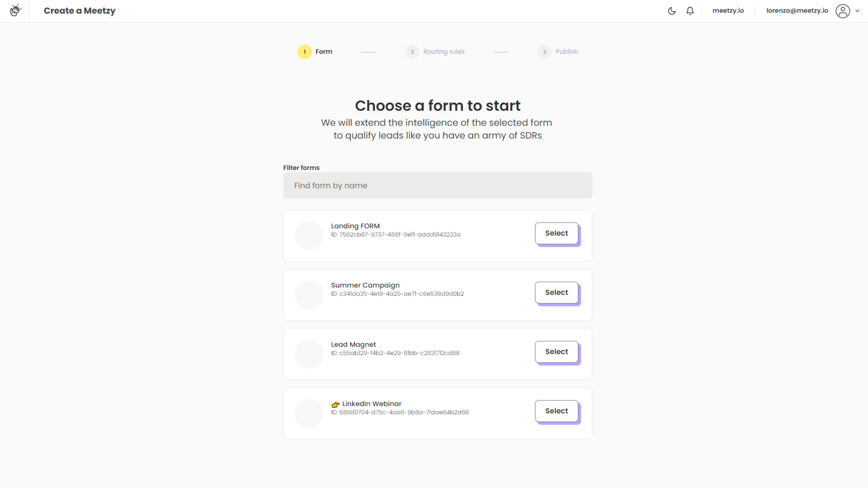Expand the account dropdown chevron
Screen dimensions: 868x488
click(x=858, y=11)
